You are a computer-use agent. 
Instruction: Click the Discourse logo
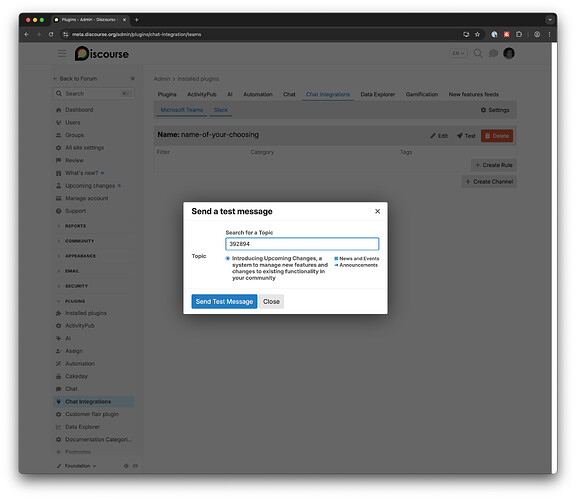[x=102, y=54]
